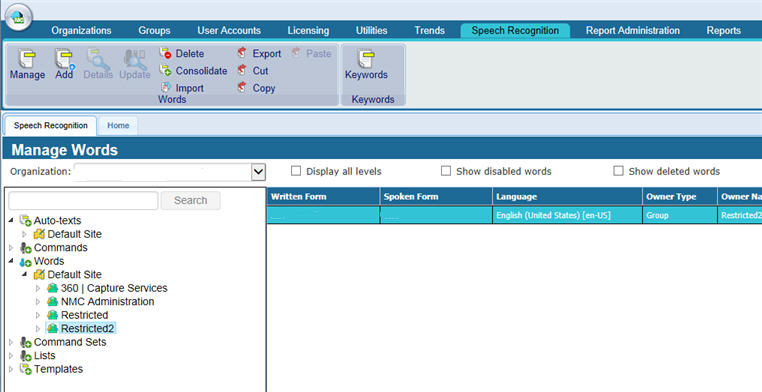Select the Group owner type cell
The width and height of the screenshot is (762, 392).
679,215
